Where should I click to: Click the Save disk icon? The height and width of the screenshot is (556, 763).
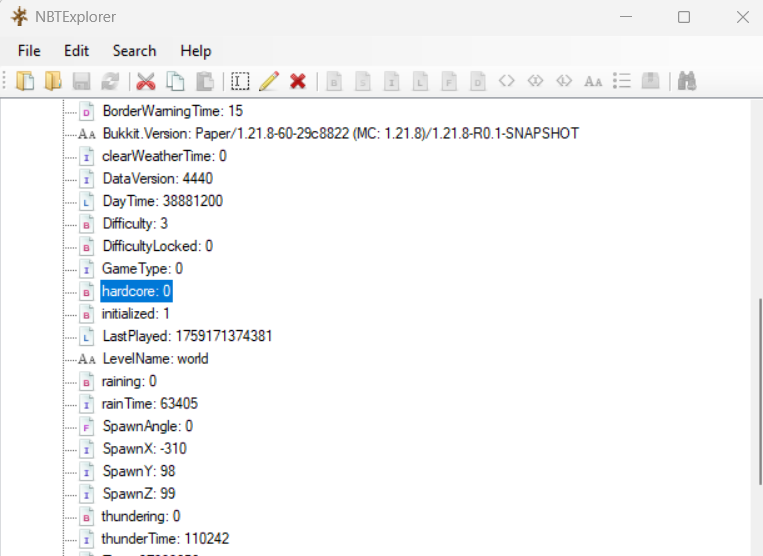pos(81,81)
